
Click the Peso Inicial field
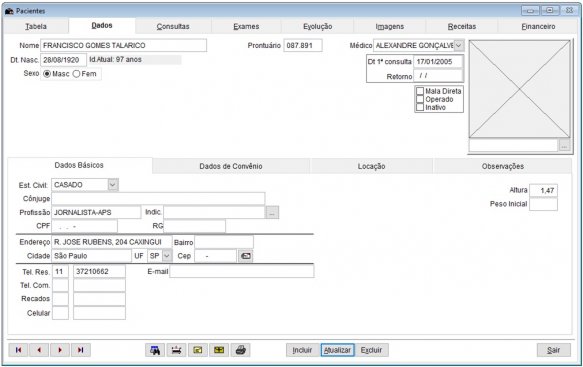[x=543, y=204]
